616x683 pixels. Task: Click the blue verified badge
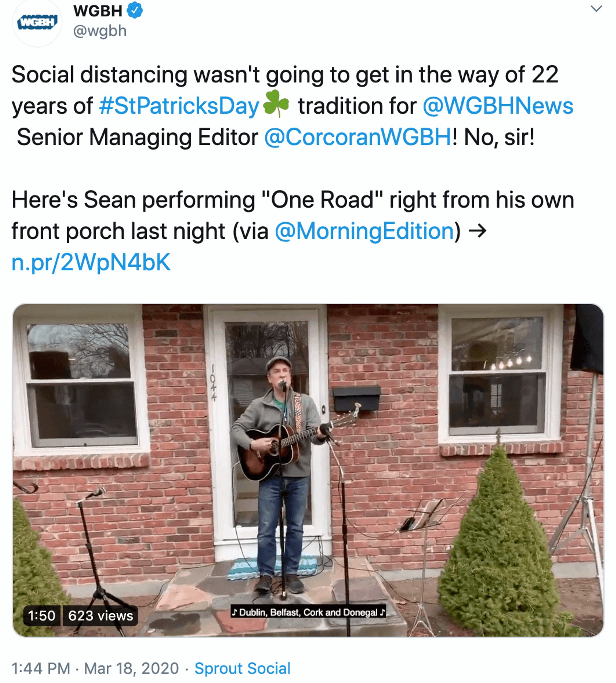[135, 10]
